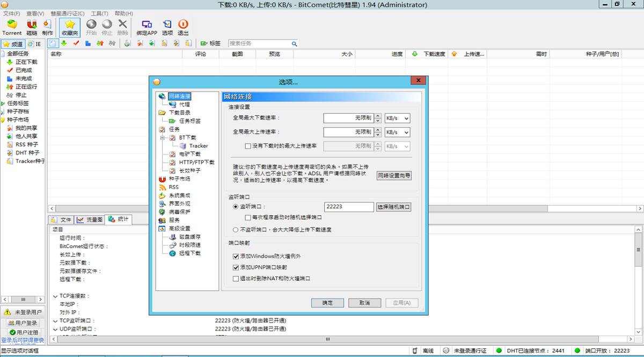
Task: Click inside the 搜索任务 search field
Action: click(x=259, y=43)
